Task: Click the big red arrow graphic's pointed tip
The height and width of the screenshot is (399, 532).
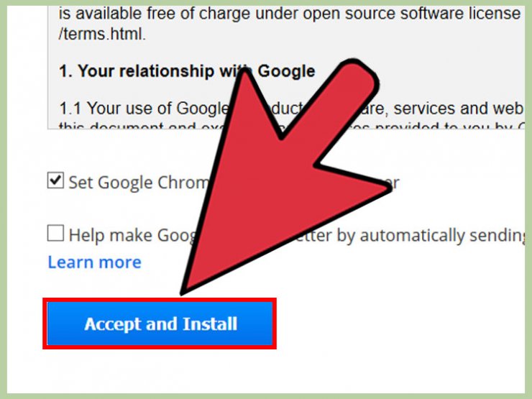Action: pyautogui.click(x=183, y=293)
